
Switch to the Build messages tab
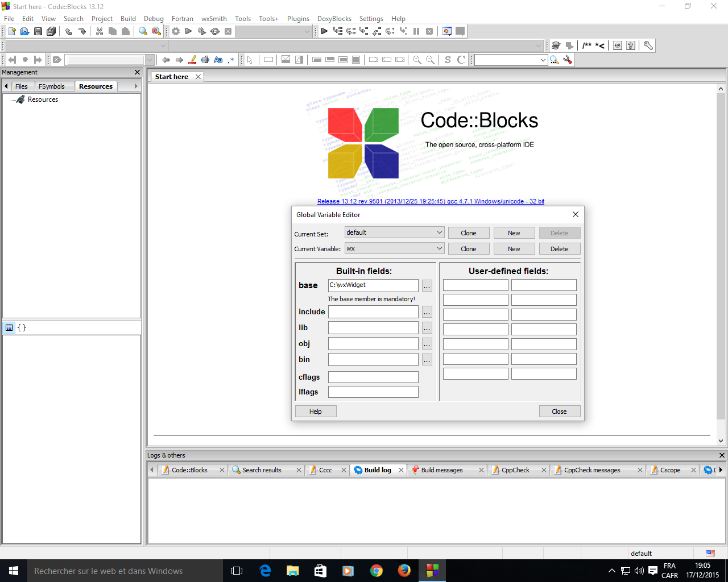click(442, 470)
